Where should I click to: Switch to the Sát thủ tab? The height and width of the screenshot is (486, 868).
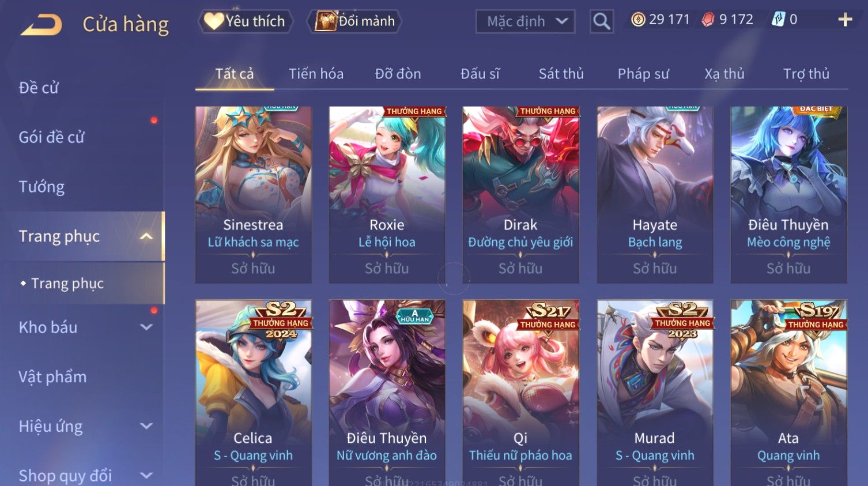point(561,74)
